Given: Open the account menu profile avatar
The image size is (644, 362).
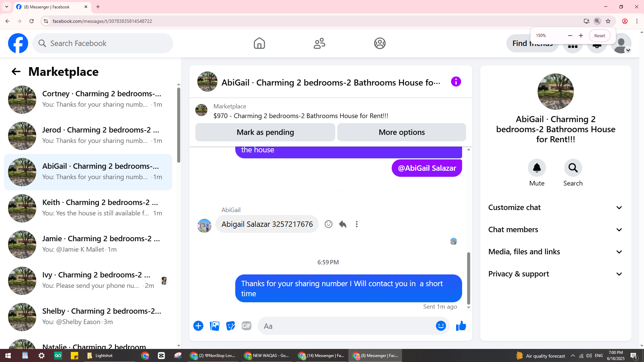Looking at the screenshot, I should (621, 43).
